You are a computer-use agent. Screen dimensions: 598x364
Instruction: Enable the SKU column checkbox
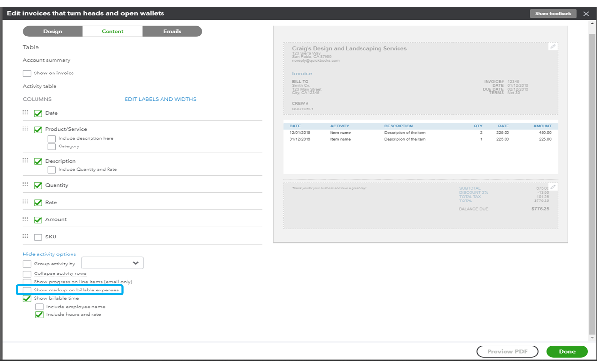[38, 237]
